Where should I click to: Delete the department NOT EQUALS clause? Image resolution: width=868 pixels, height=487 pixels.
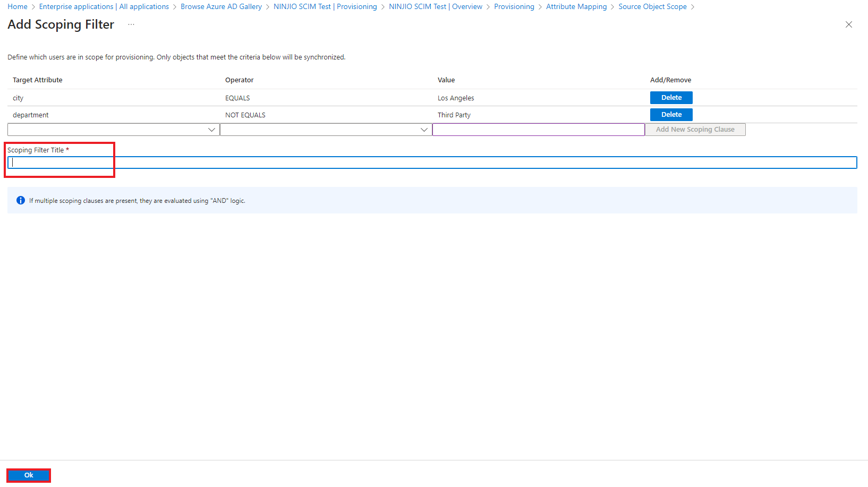[671, 115]
